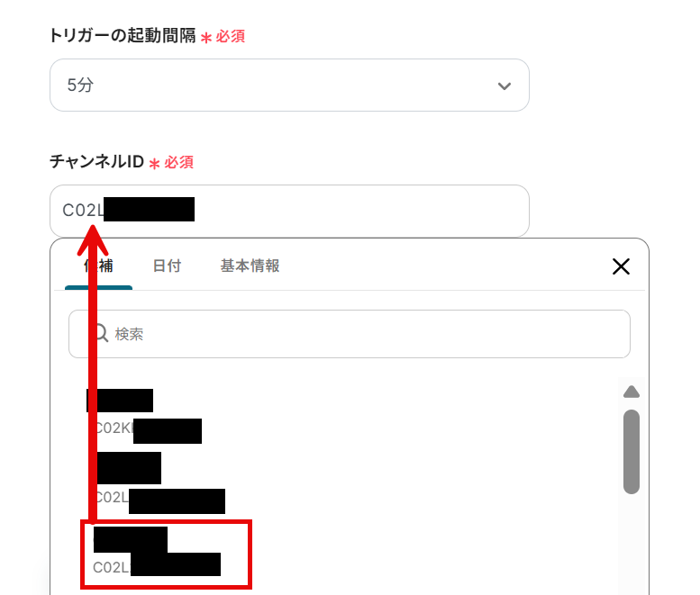Switch to the 候補 tab
This screenshot has width=700, height=595.
99,266
